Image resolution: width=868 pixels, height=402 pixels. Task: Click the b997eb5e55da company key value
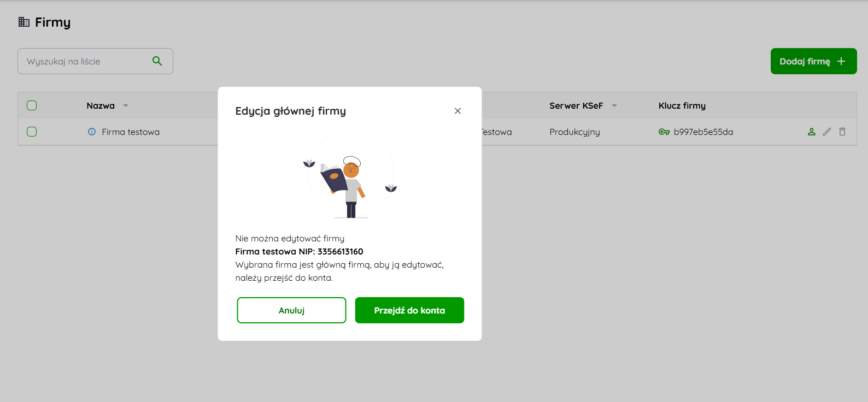[x=703, y=132]
